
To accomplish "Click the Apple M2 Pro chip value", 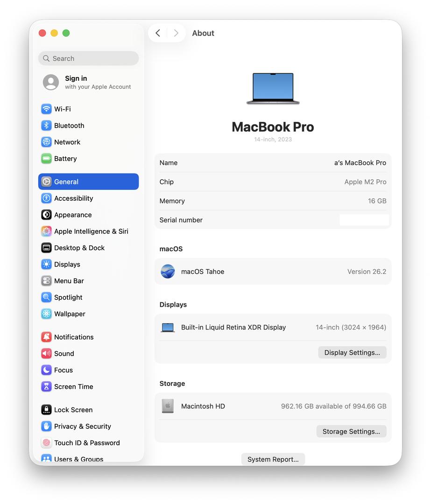I will [x=365, y=182].
